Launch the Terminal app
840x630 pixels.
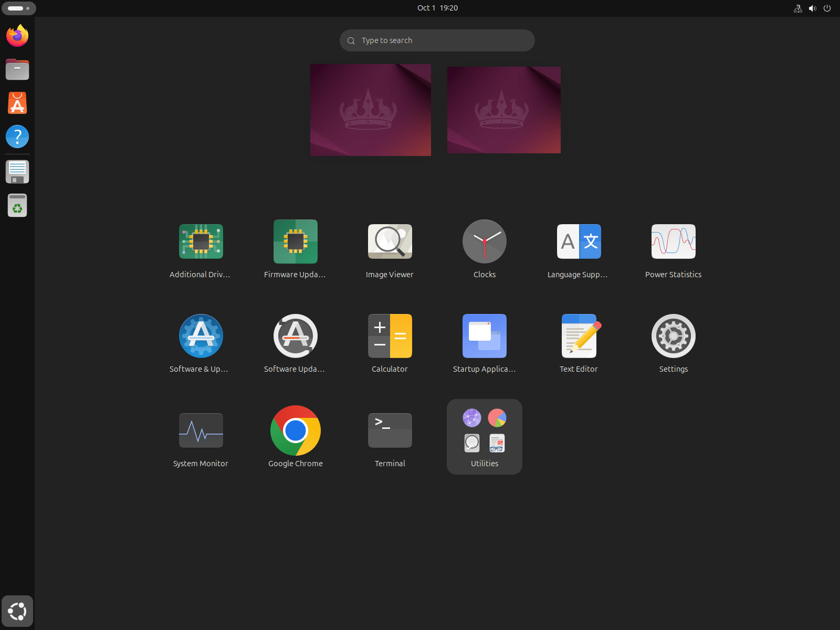(390, 431)
